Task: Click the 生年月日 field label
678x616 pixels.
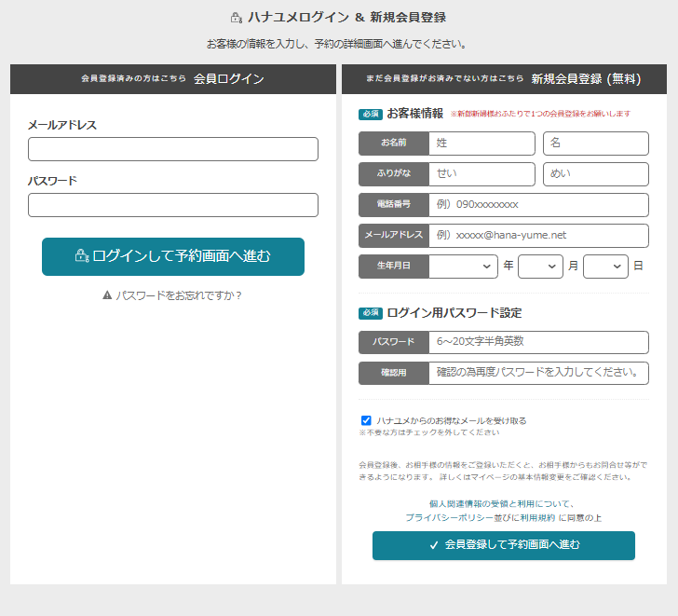Action: click(x=393, y=266)
